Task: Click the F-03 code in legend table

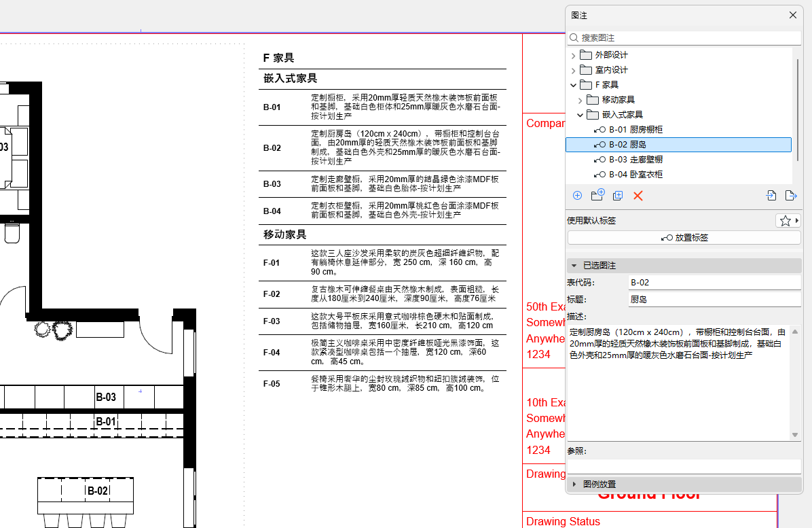Action: click(272, 321)
